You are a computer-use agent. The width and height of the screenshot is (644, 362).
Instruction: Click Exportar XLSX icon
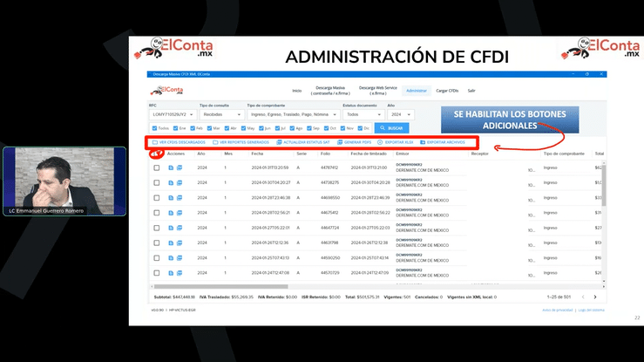[380, 142]
